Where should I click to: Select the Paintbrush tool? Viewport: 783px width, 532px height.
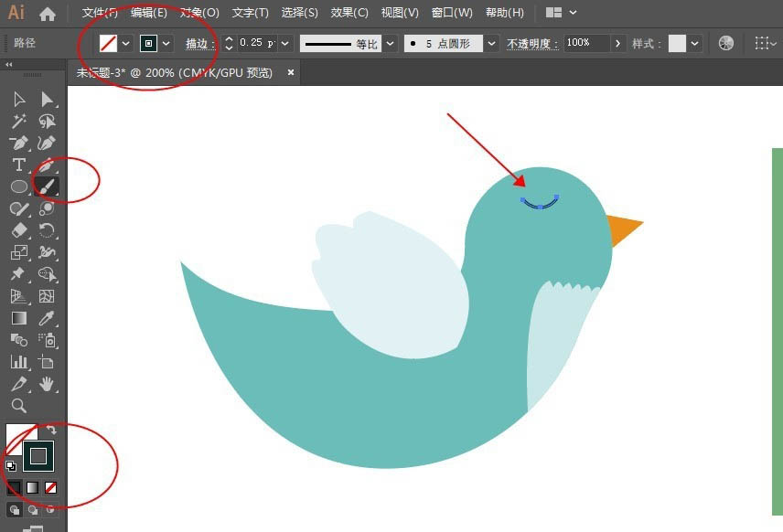point(47,186)
